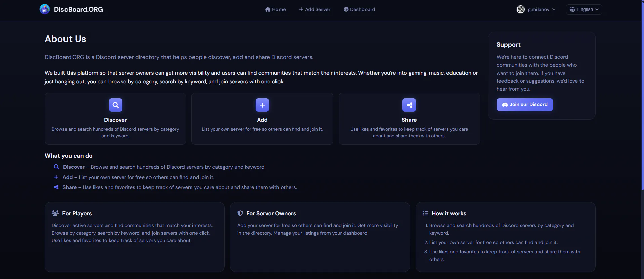Click the globe icon next to English

tap(572, 9)
